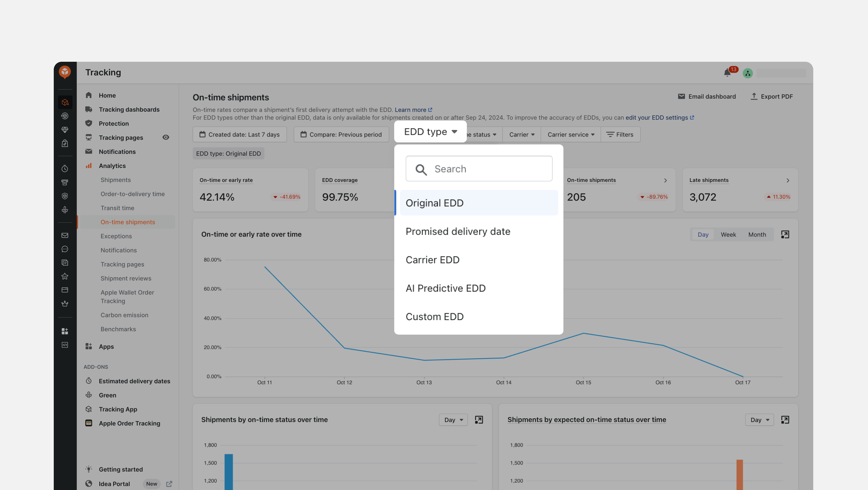Expand the On-time or early rate chart

click(785, 234)
